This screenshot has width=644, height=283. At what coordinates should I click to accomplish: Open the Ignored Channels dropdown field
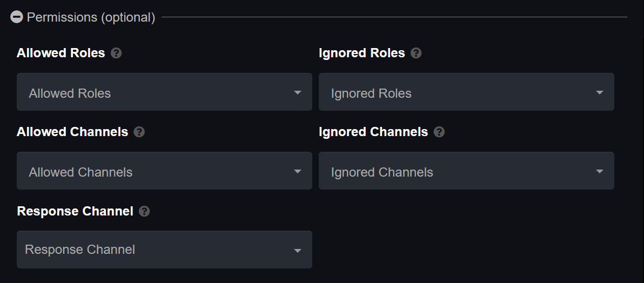(x=466, y=171)
